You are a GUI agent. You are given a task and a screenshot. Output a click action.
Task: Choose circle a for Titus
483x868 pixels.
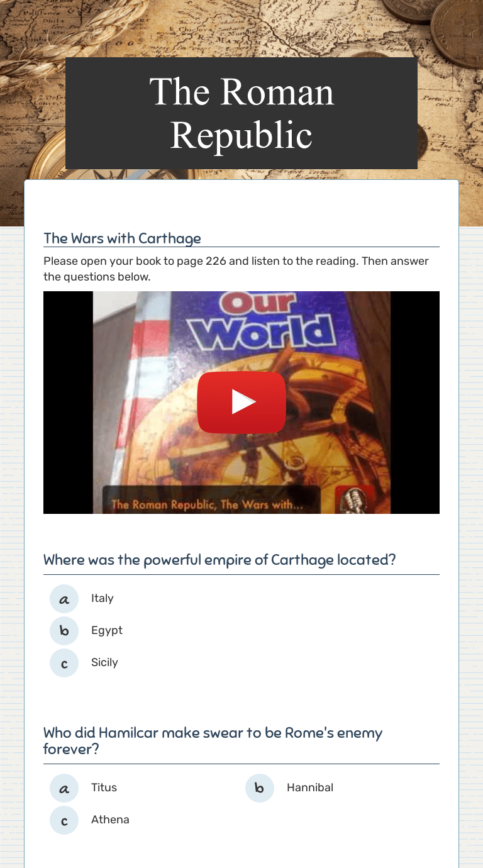pyautogui.click(x=64, y=788)
